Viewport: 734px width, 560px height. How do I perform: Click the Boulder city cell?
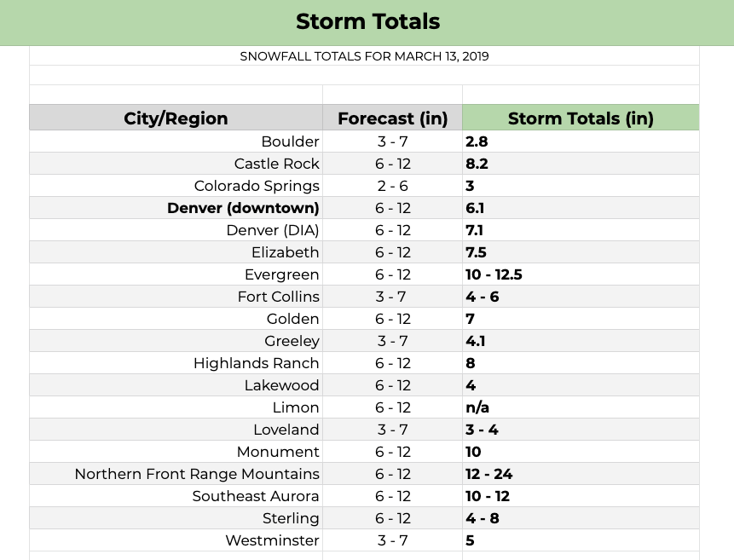tap(176, 141)
